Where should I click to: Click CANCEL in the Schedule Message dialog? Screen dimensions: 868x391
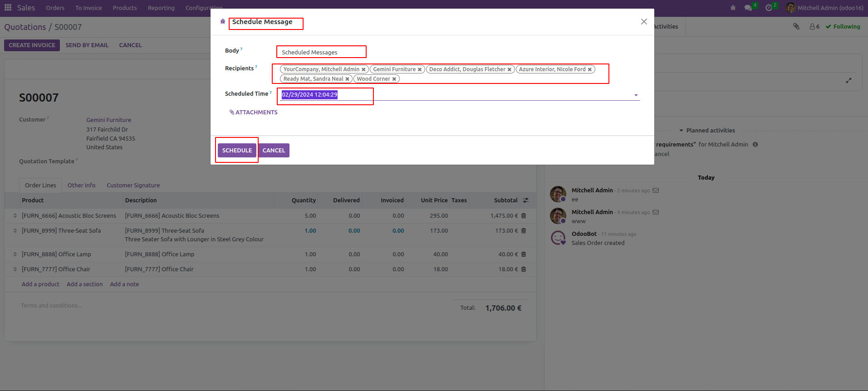click(x=274, y=150)
